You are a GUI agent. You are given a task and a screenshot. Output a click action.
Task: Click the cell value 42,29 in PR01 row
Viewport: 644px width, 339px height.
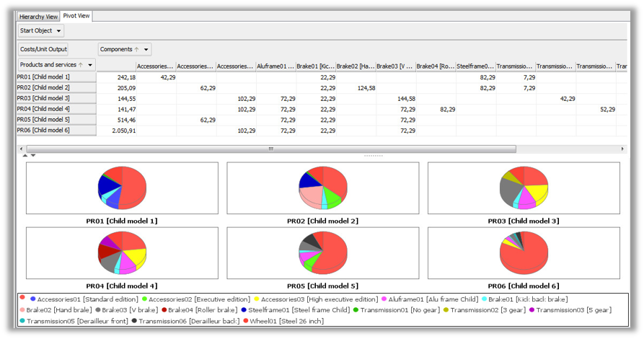pyautogui.click(x=167, y=77)
